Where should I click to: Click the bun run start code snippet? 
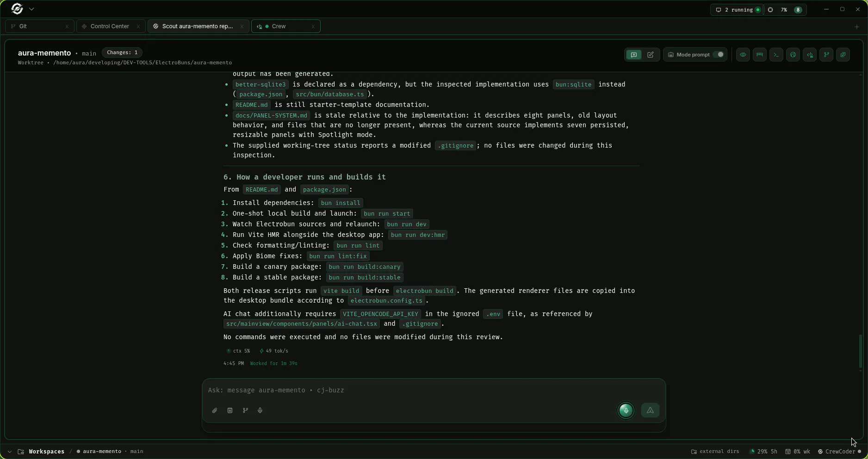pos(387,214)
